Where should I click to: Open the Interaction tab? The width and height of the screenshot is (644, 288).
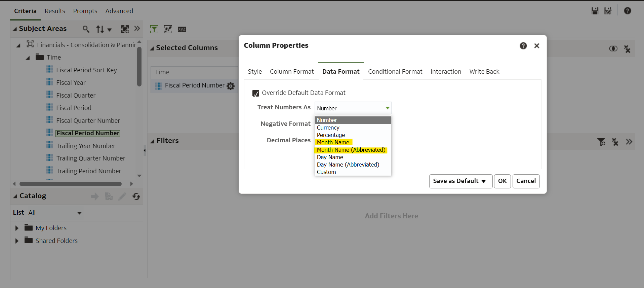446,72
